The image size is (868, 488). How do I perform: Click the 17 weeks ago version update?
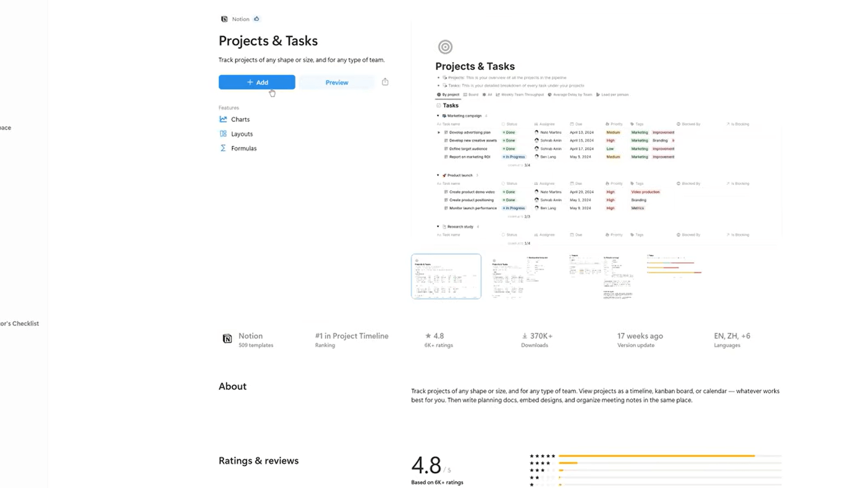click(x=640, y=336)
